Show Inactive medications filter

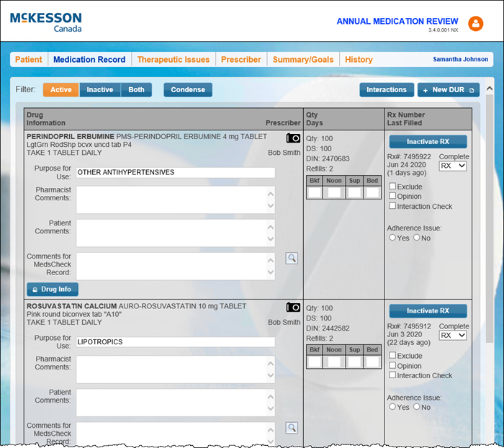pyautogui.click(x=100, y=90)
